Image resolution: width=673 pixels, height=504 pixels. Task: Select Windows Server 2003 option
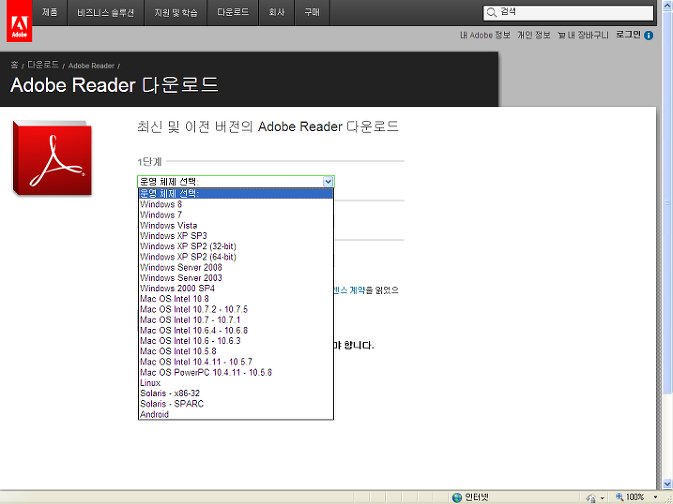coord(236,278)
